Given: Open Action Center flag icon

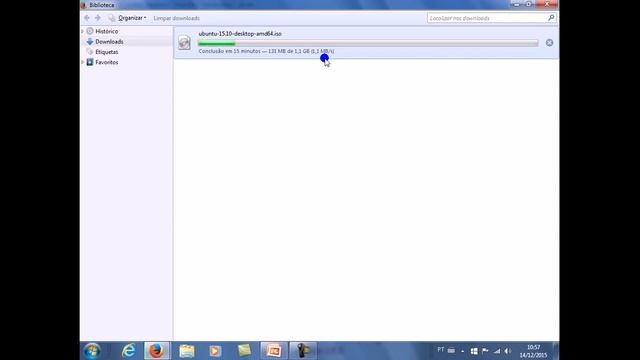Looking at the screenshot, I should (485, 351).
